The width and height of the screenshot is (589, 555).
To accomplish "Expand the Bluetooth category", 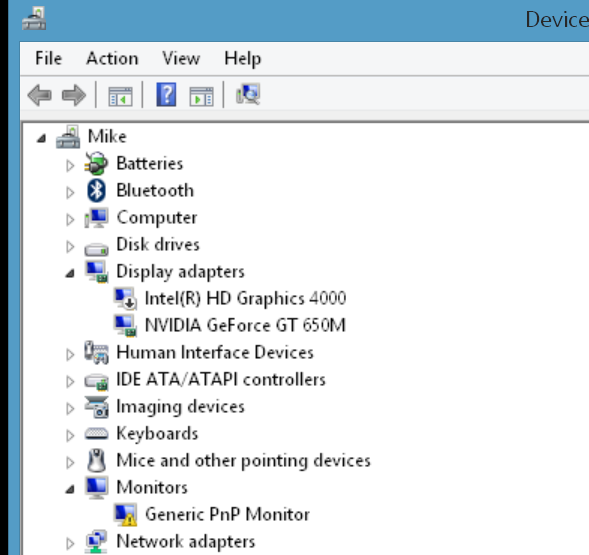I will (70, 192).
